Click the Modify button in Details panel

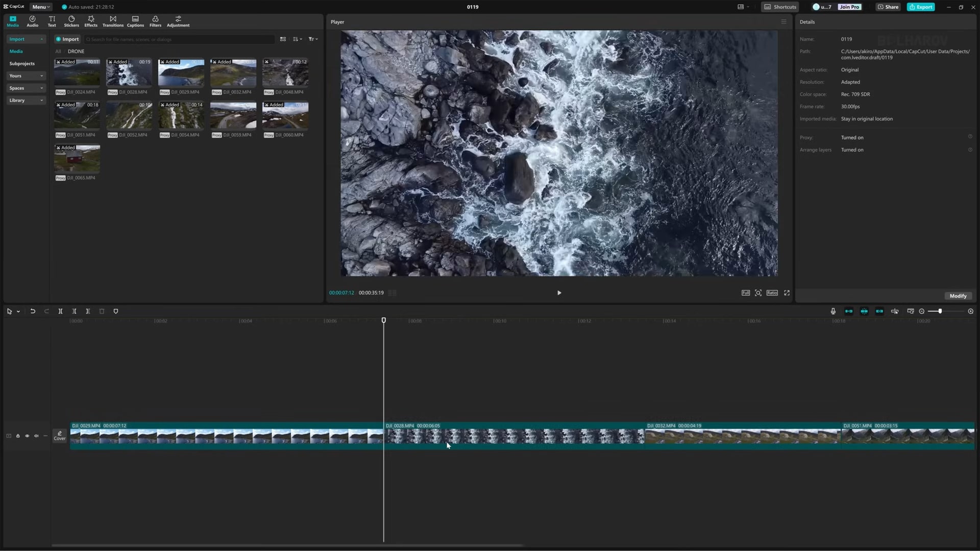tap(958, 296)
